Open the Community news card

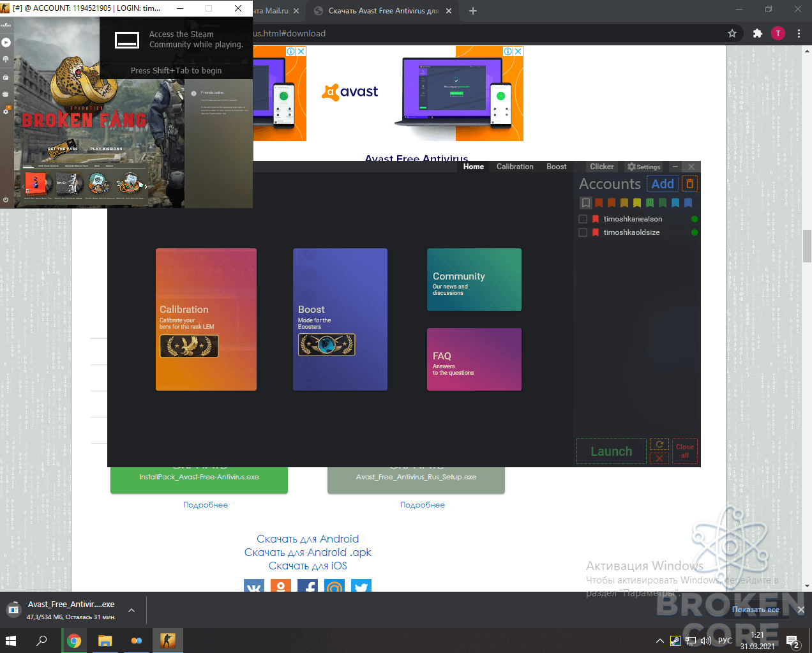click(474, 280)
